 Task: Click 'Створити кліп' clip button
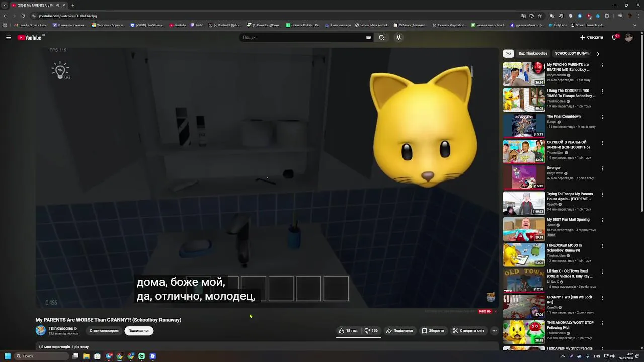468,331
